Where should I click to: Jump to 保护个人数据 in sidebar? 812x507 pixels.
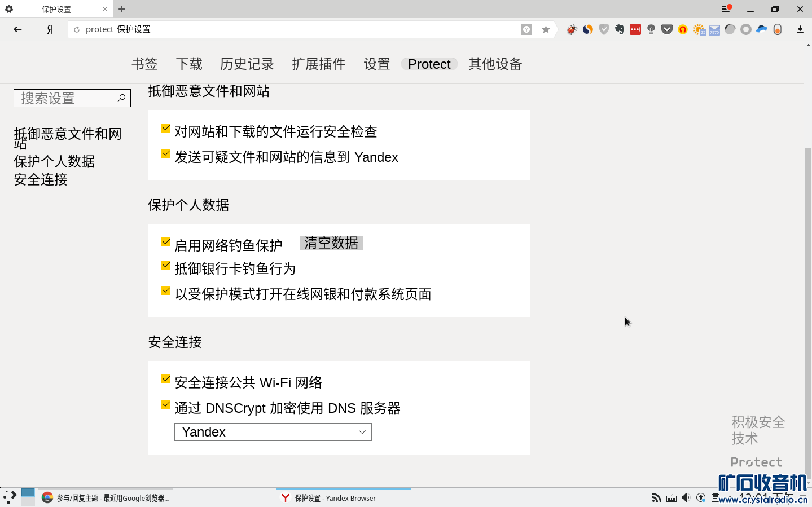click(x=54, y=162)
